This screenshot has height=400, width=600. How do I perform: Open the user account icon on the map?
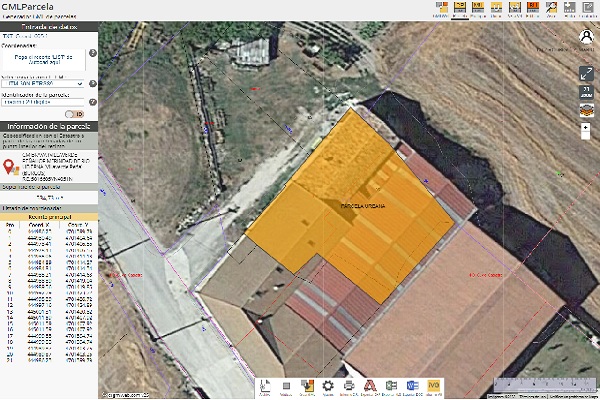pos(586,37)
